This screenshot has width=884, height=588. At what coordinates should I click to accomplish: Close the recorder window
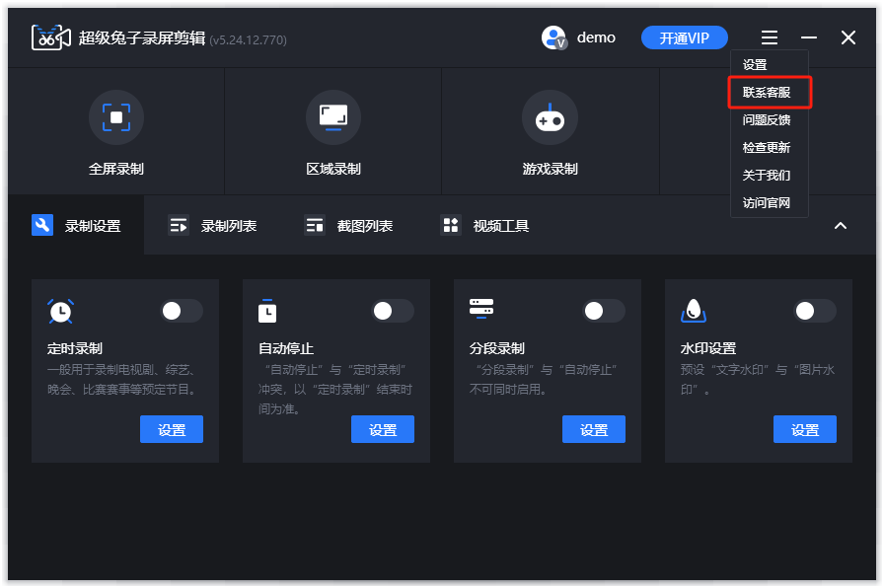[x=847, y=37]
